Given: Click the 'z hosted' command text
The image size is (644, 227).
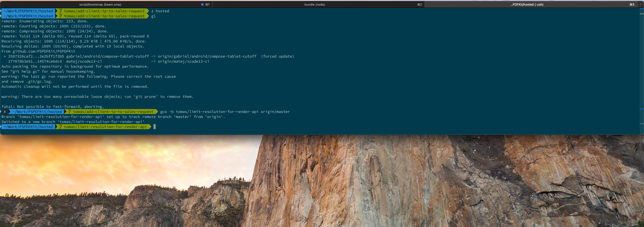Looking at the screenshot, I should tap(160, 11).
